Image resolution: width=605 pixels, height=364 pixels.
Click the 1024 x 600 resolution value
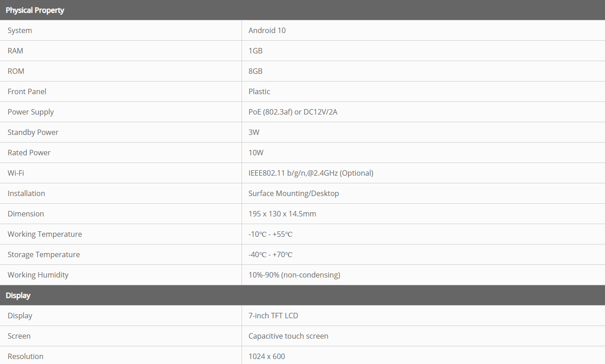pos(267,356)
